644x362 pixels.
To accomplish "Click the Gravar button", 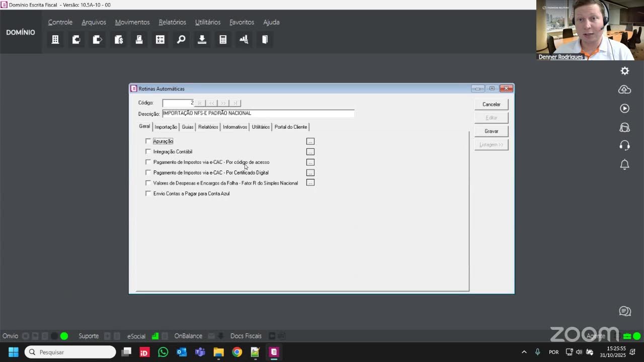I will [492, 131].
